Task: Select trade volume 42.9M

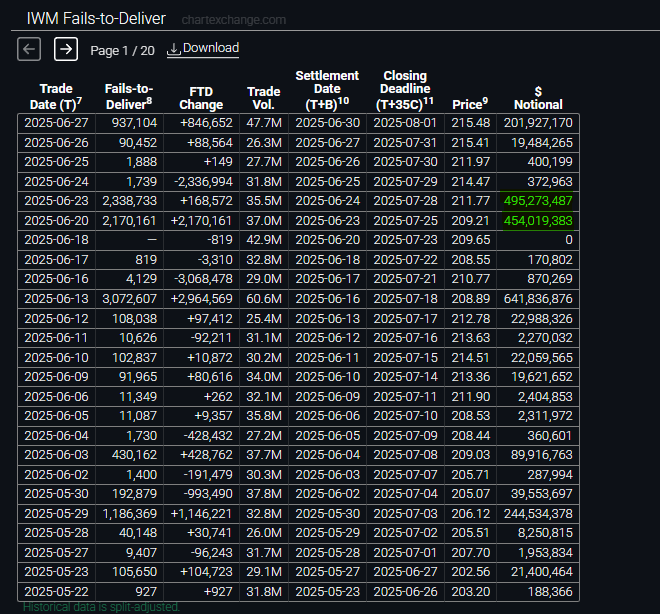Action: [x=264, y=240]
